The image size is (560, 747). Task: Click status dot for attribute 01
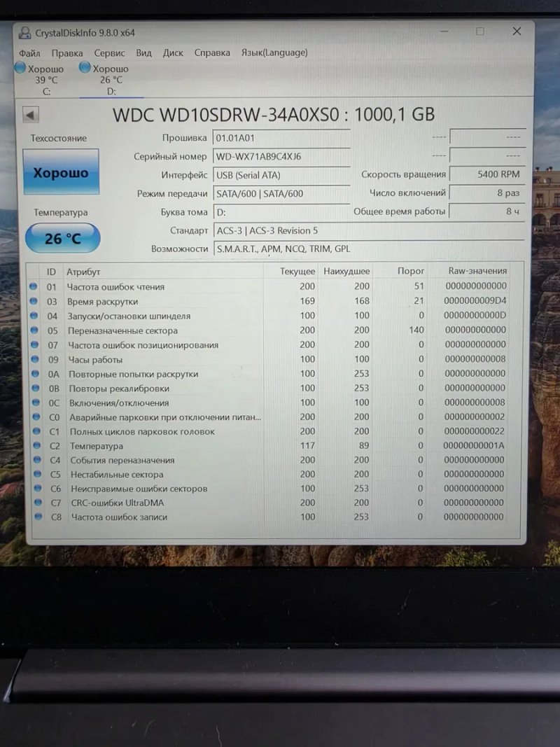tap(34, 286)
